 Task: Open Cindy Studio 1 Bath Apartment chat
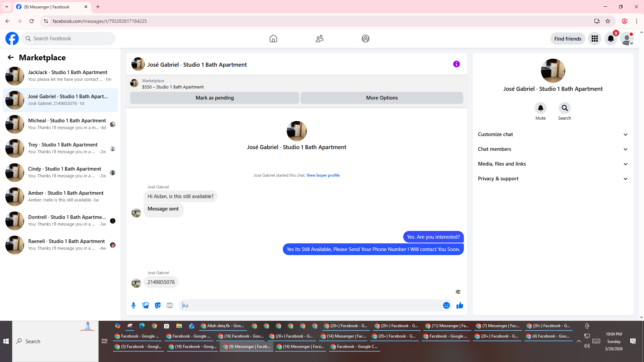[x=60, y=173]
